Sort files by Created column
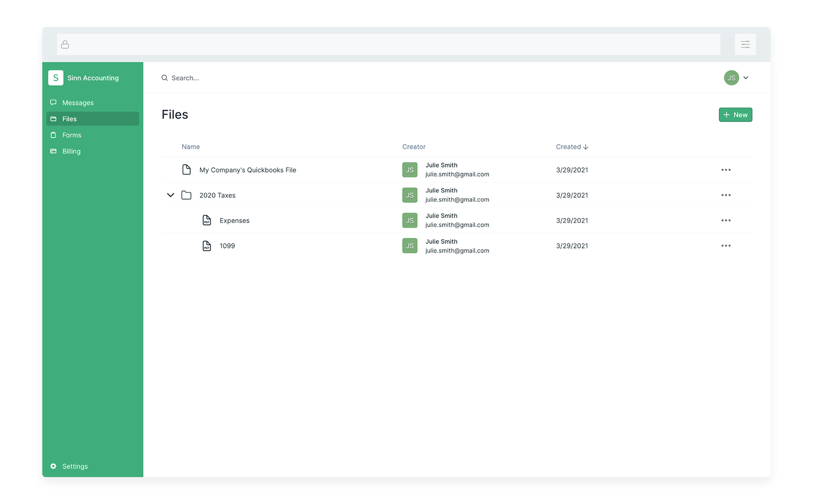 click(x=572, y=147)
